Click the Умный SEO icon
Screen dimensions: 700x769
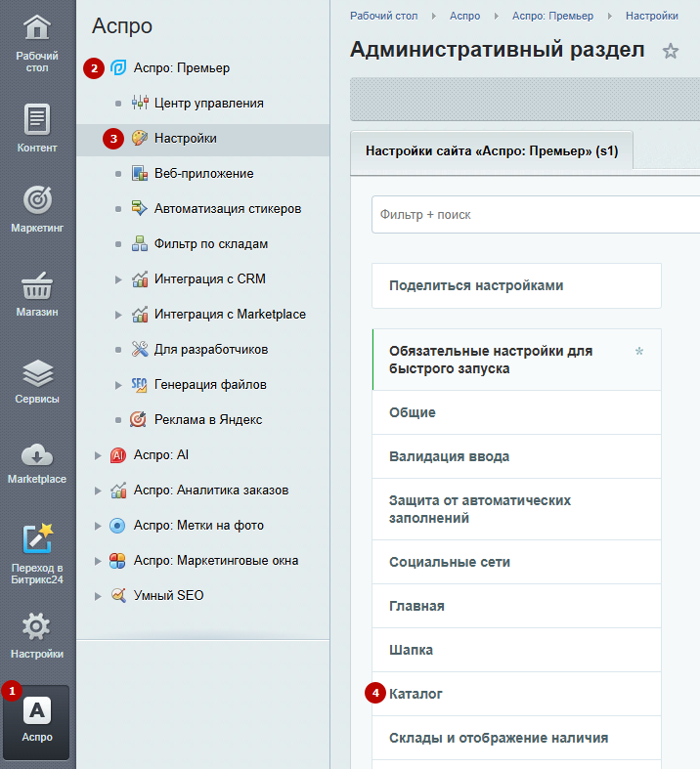pyautogui.click(x=117, y=595)
